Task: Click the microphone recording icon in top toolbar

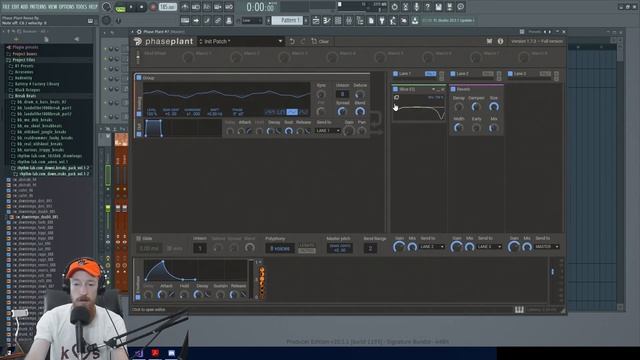Action: [x=416, y=7]
